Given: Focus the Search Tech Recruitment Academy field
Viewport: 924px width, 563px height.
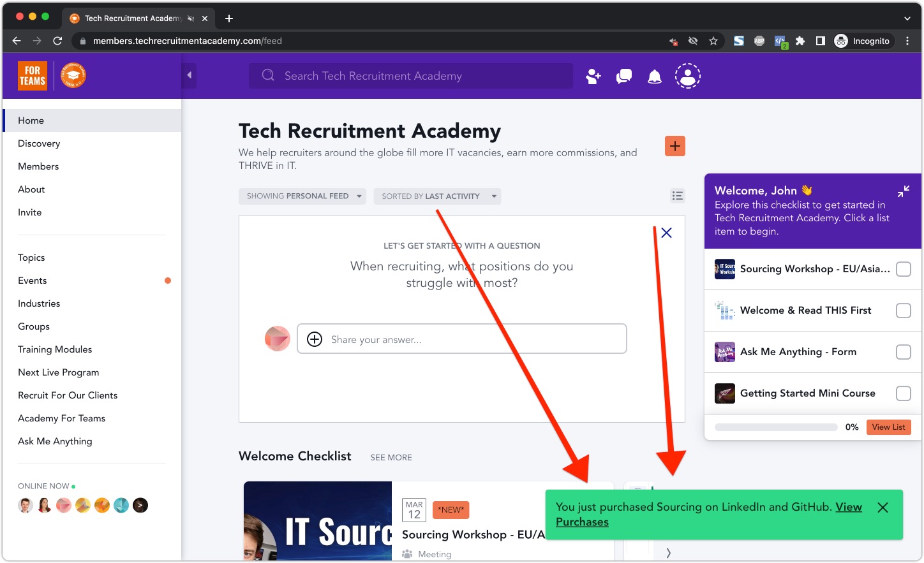Looking at the screenshot, I should coord(411,76).
